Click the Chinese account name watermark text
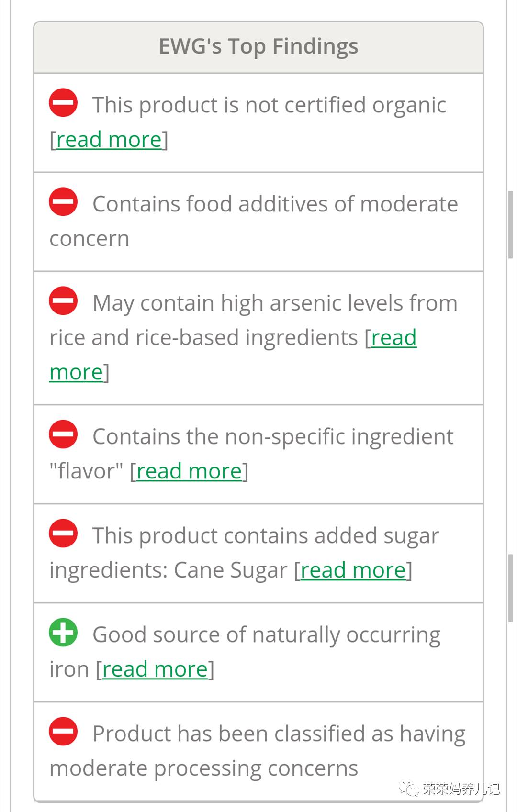 pos(461,789)
